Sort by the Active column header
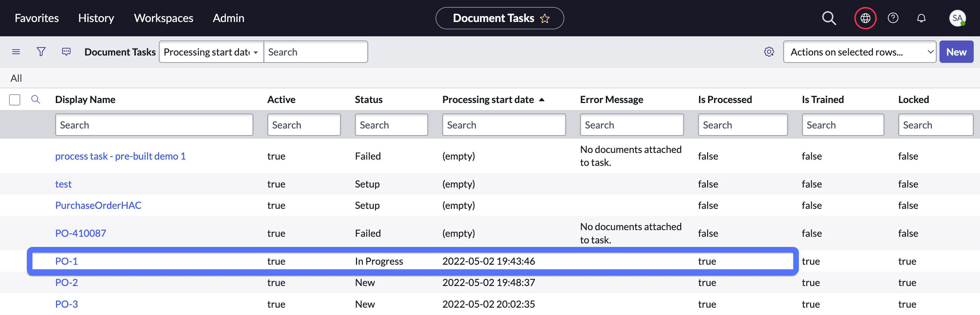The image size is (980, 315). coord(281,100)
